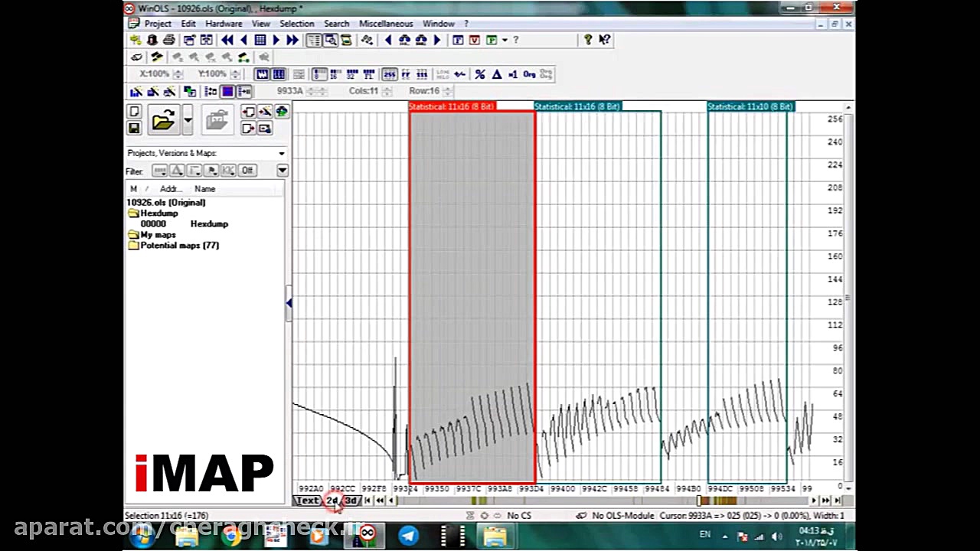Open Telegram from the taskbar
The height and width of the screenshot is (551, 980).
tap(408, 535)
